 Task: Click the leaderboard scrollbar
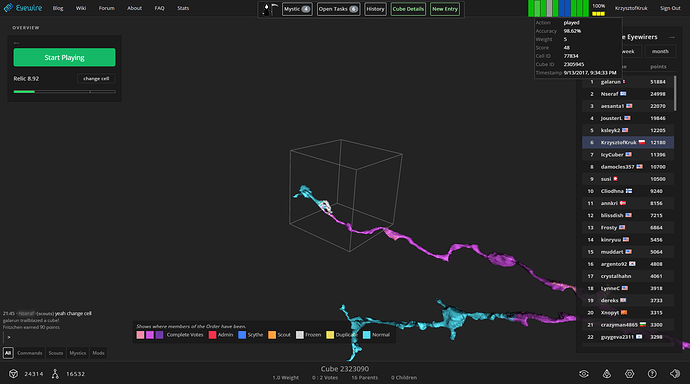coord(675,93)
